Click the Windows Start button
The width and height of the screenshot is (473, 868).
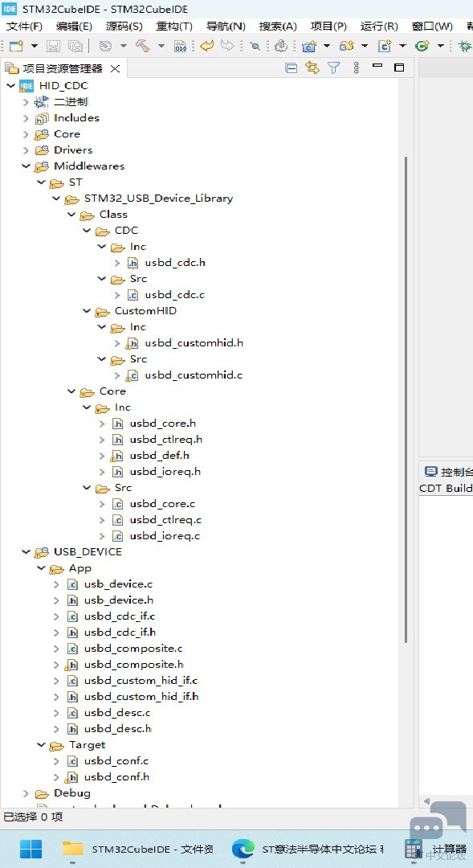coord(31,849)
